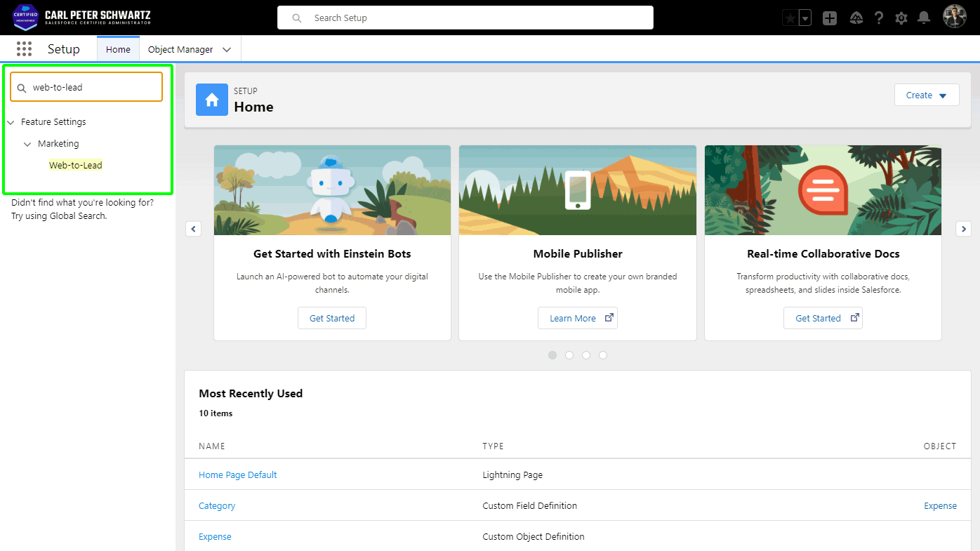Collapse the Marketing tree node

point(27,144)
